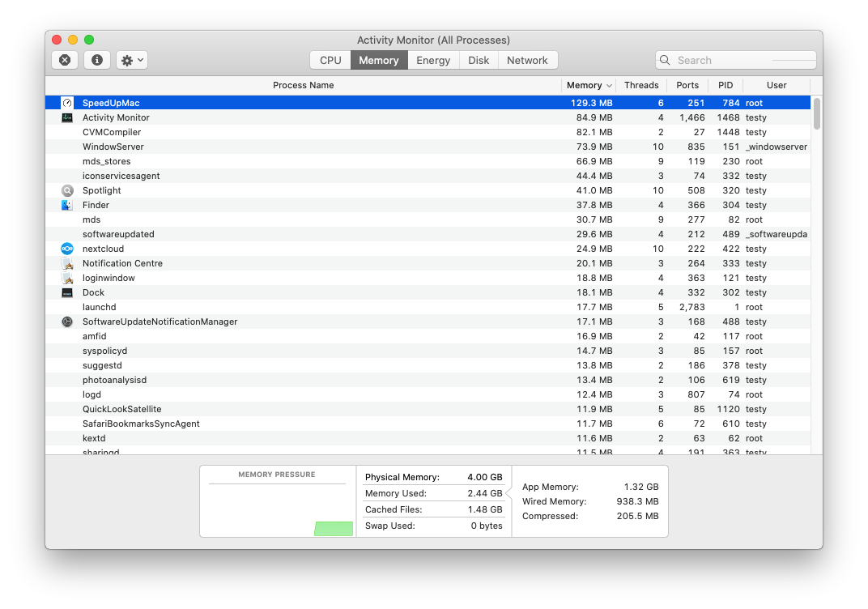Select the nextcloud blue icon
The width and height of the screenshot is (868, 609).
coord(67,249)
